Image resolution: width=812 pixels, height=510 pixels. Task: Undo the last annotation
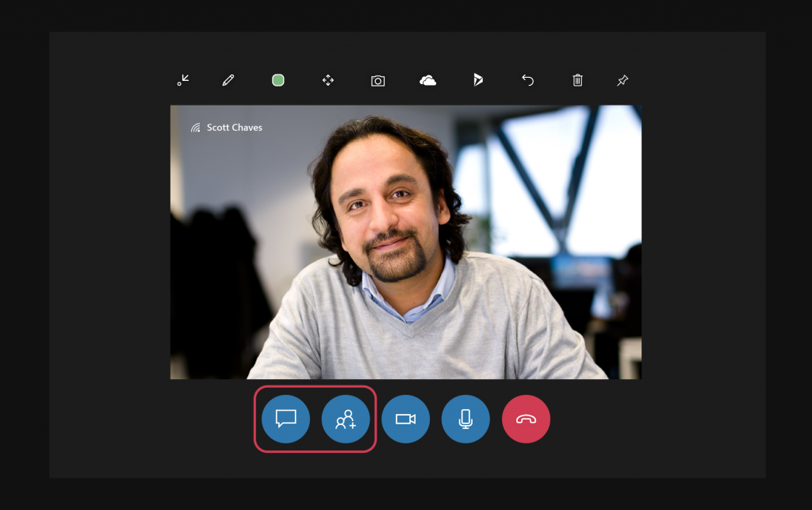click(527, 80)
